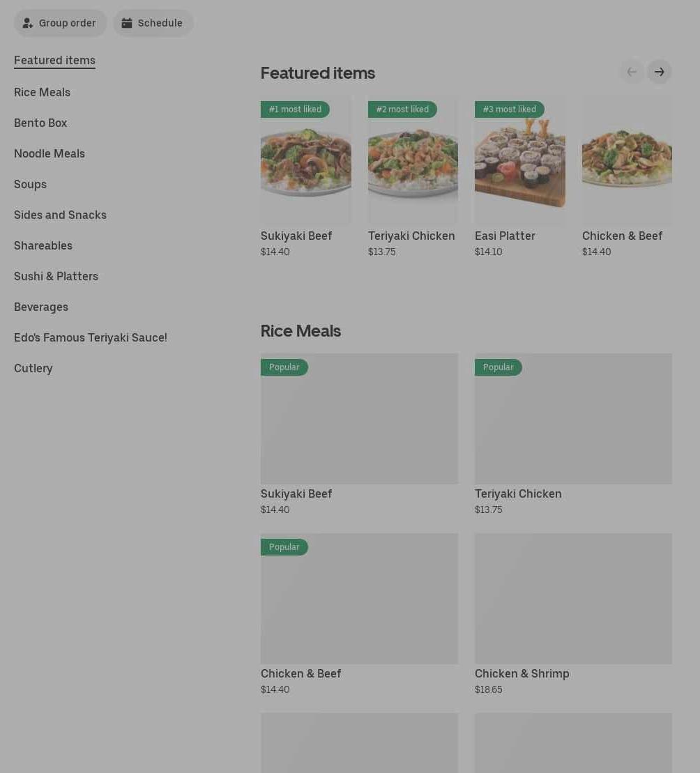Viewport: 700px width, 773px height.
Task: Open the Shareables menu section
Action: click(43, 245)
